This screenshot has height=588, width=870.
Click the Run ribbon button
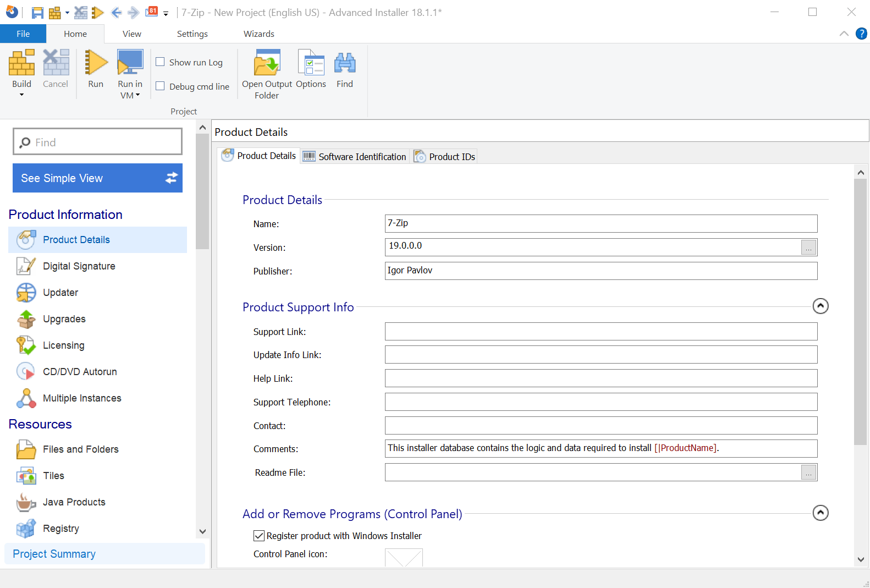pos(96,68)
